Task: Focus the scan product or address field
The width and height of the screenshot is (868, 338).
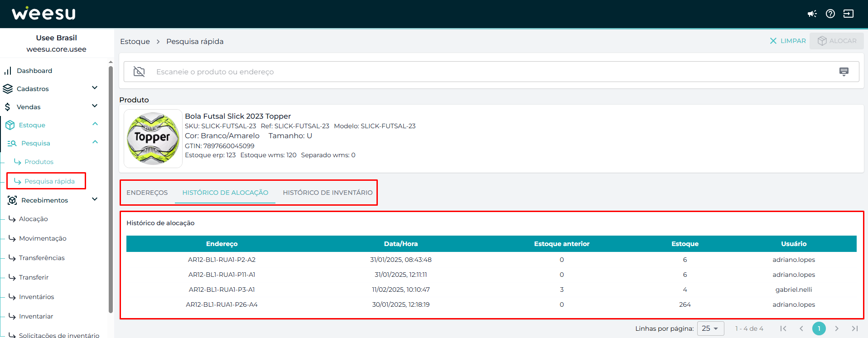Action: (491, 72)
